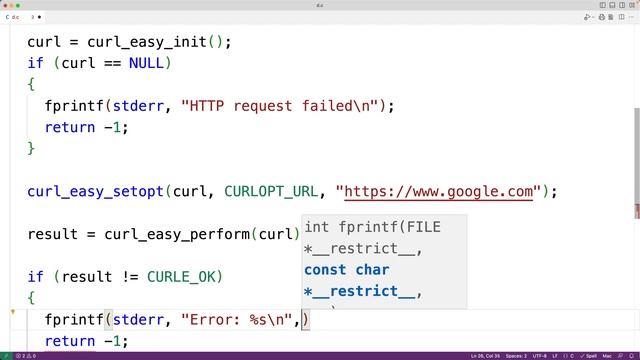Click the fprintf signature help popup
Screen dimensions: 640x360
coord(384,262)
